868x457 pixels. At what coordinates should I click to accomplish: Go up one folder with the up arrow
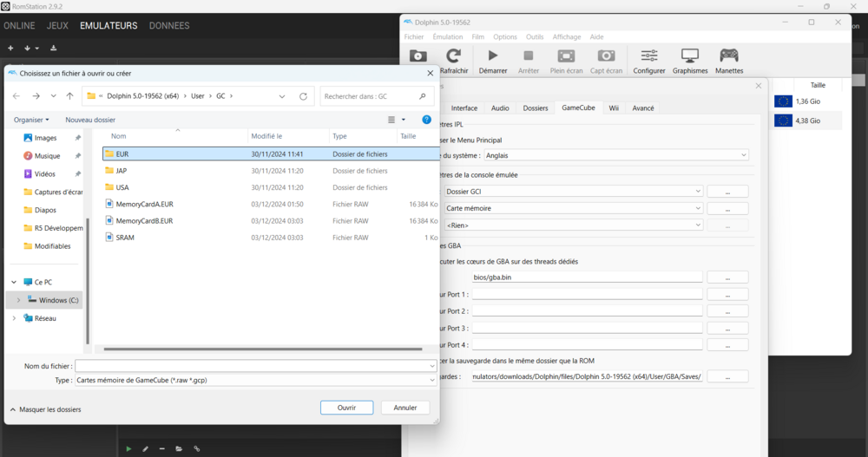pos(69,96)
